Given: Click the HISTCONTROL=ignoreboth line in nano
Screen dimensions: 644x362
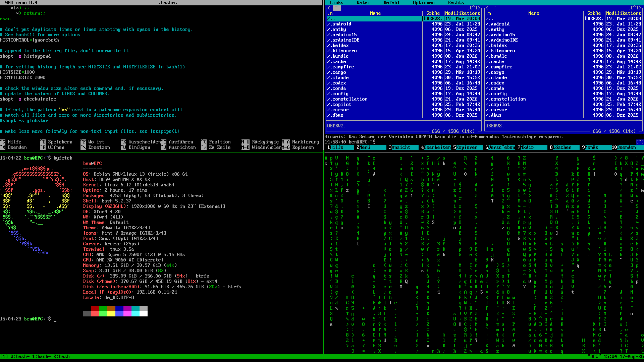Looking at the screenshot, I should [x=30, y=40].
